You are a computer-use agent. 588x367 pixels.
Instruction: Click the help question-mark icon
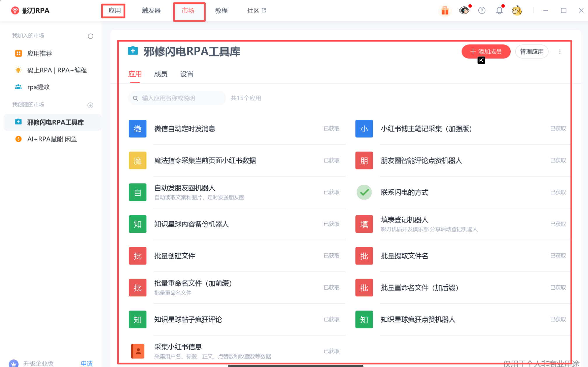(482, 11)
